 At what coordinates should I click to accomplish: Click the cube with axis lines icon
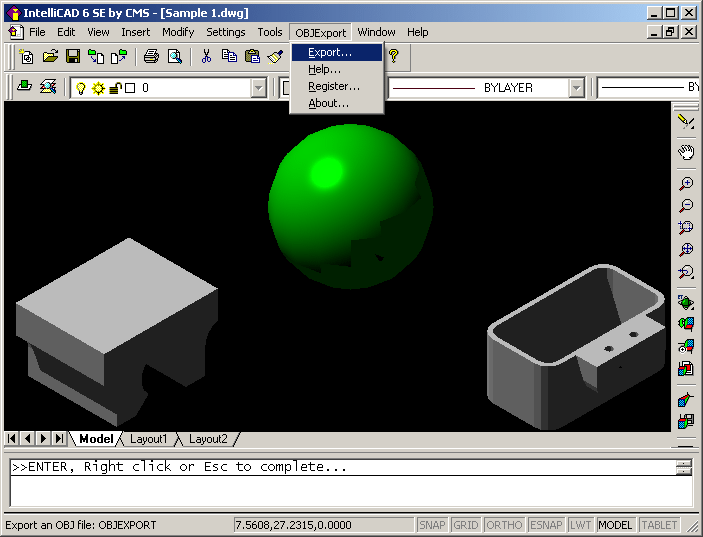[686, 399]
